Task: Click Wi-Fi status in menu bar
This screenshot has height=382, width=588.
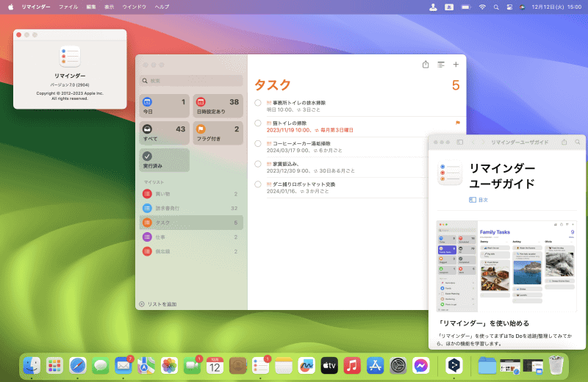Action: pyautogui.click(x=482, y=7)
